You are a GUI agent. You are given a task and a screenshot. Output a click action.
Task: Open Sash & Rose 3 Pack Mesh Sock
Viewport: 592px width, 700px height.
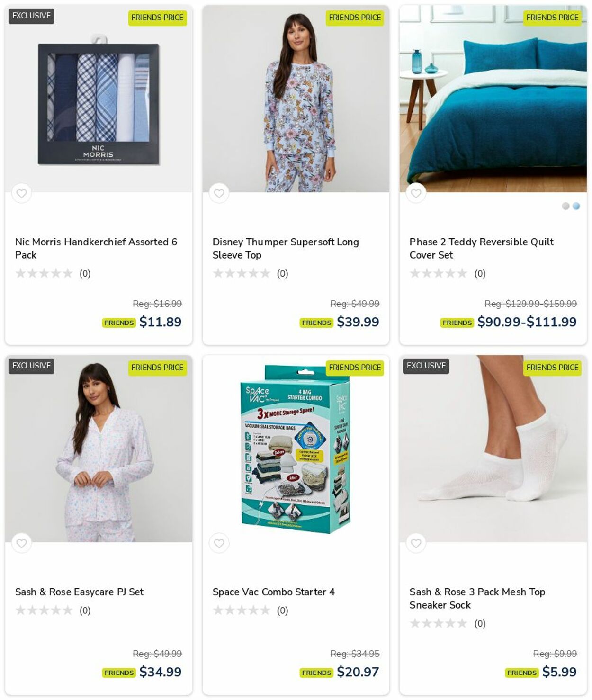tap(477, 598)
